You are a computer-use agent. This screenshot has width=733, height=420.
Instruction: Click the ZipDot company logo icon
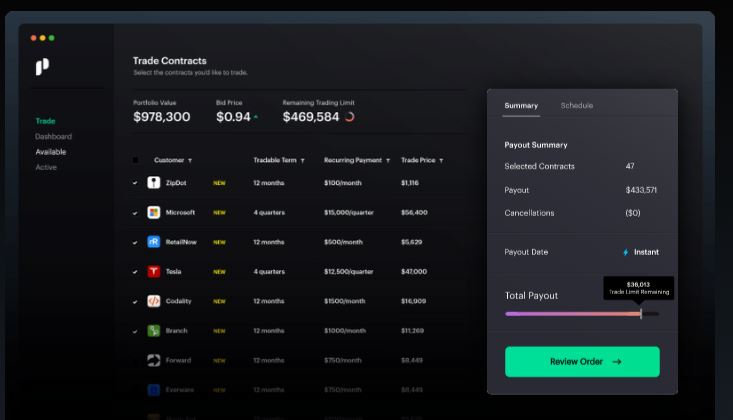click(154, 183)
